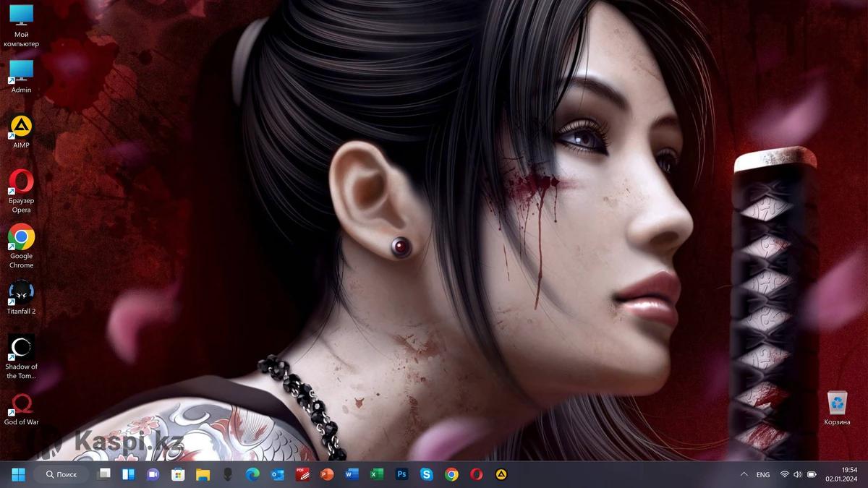Select the AIMP shortcut on the desktop
This screenshot has height=488, width=868.
pyautogui.click(x=21, y=132)
